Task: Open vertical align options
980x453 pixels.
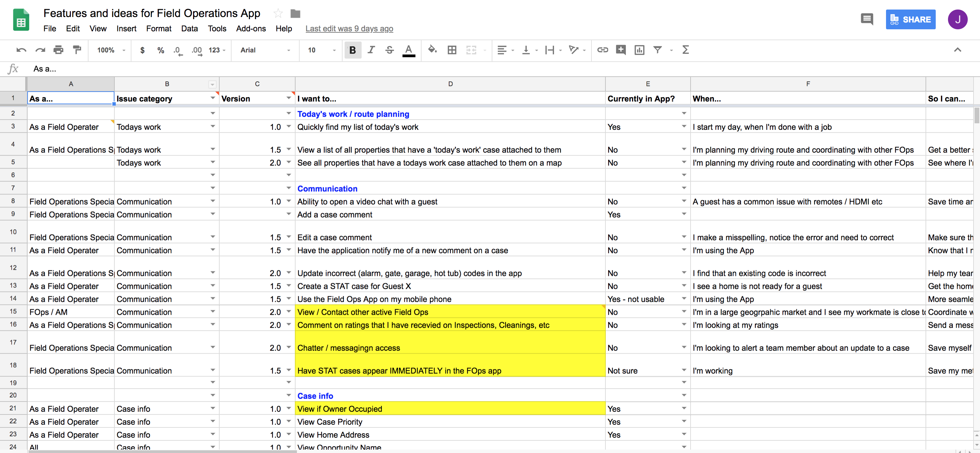Action: (529, 50)
